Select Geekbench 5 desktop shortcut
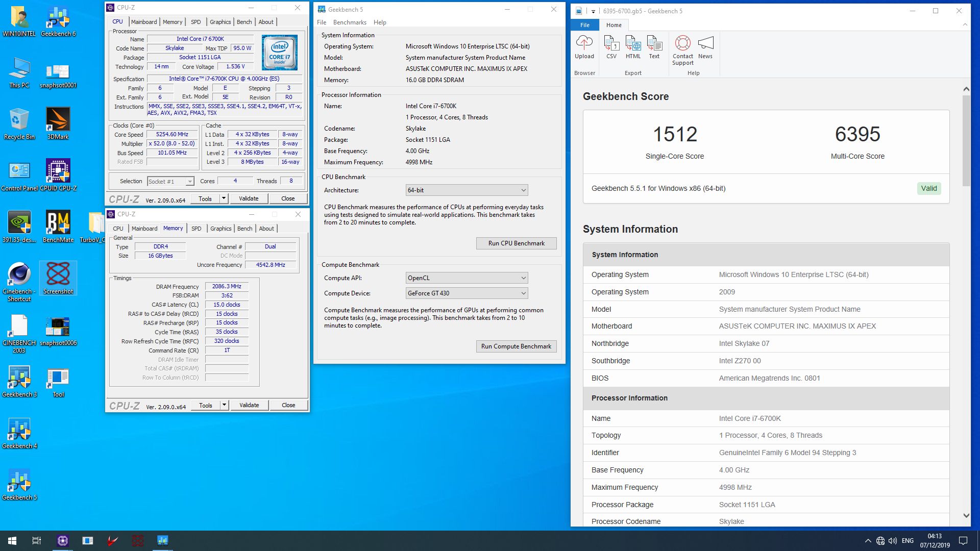This screenshot has width=980, height=551. click(19, 485)
